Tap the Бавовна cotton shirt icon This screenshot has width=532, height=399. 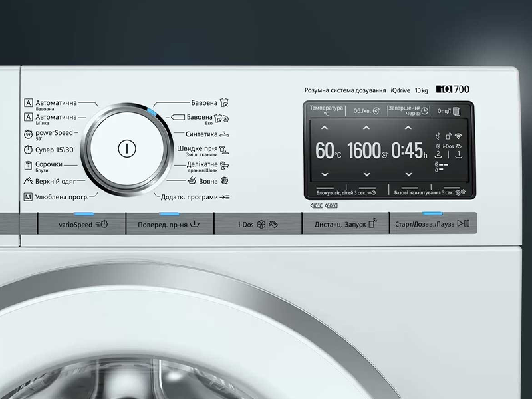click(224, 102)
